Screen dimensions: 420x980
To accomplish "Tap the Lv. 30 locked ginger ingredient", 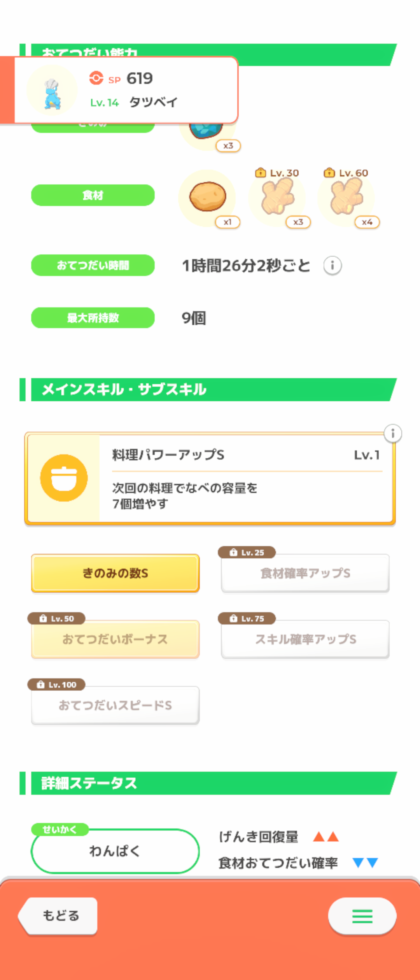I will point(277,197).
